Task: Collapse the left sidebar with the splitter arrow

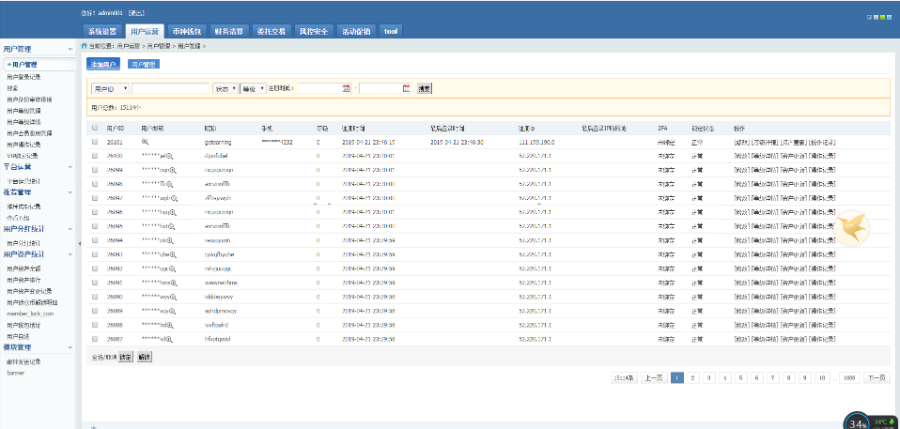Action: point(79,243)
